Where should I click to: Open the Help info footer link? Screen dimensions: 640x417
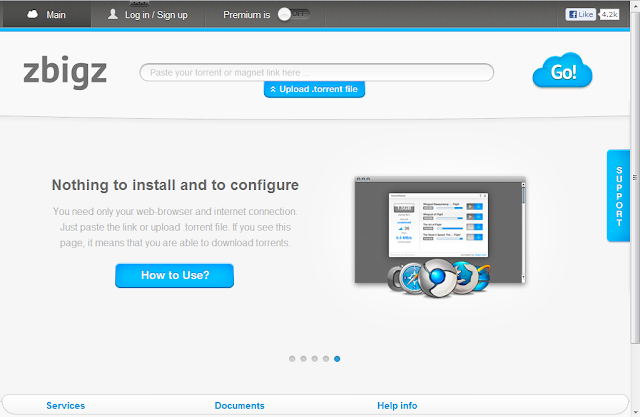coord(397,406)
